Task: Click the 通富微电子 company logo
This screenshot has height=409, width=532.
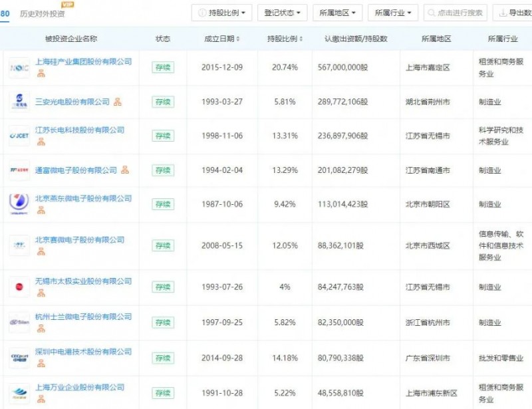Action: [19, 170]
